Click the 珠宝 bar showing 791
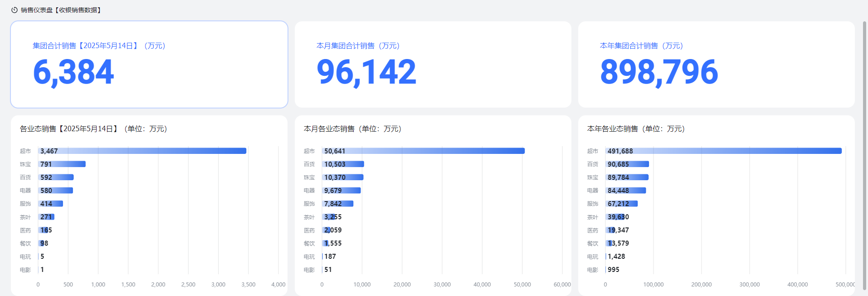The image size is (868, 296). click(62, 164)
